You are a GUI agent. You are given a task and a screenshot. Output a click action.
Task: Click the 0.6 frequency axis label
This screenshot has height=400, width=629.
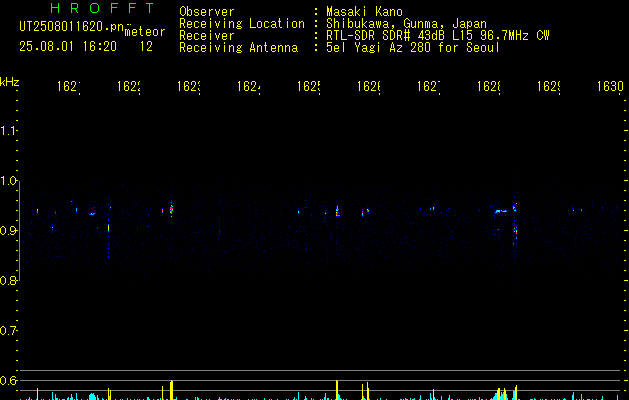8,380
